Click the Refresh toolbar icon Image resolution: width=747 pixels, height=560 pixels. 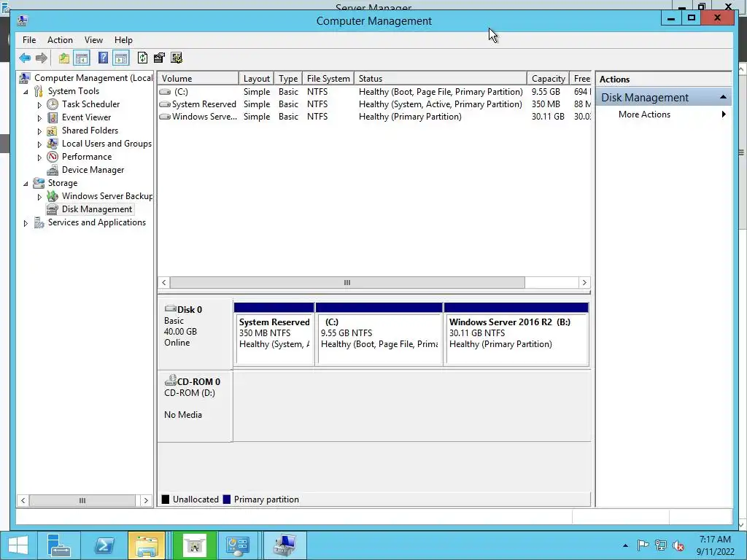pyautogui.click(x=142, y=58)
